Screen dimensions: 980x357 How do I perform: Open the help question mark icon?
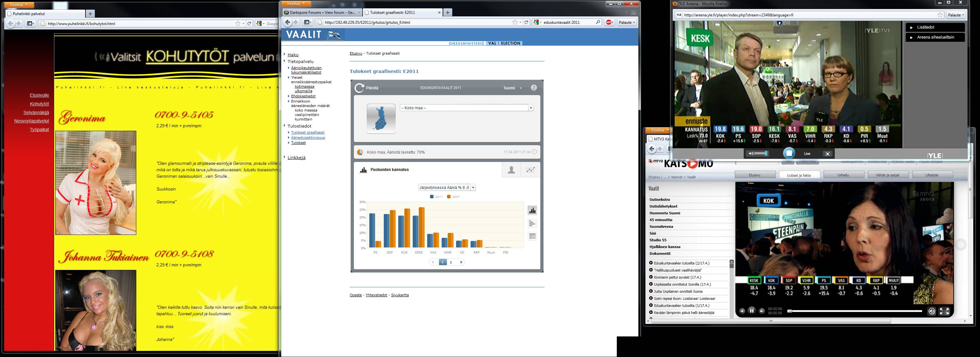534,88
